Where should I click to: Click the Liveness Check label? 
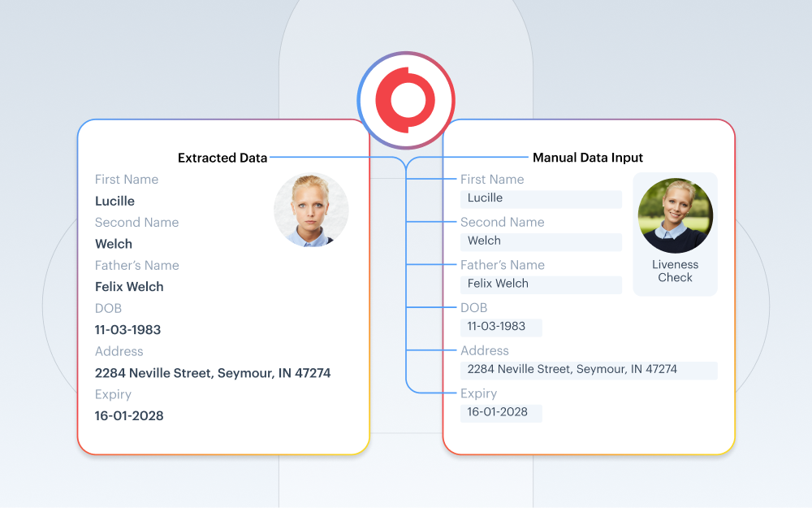(x=675, y=271)
